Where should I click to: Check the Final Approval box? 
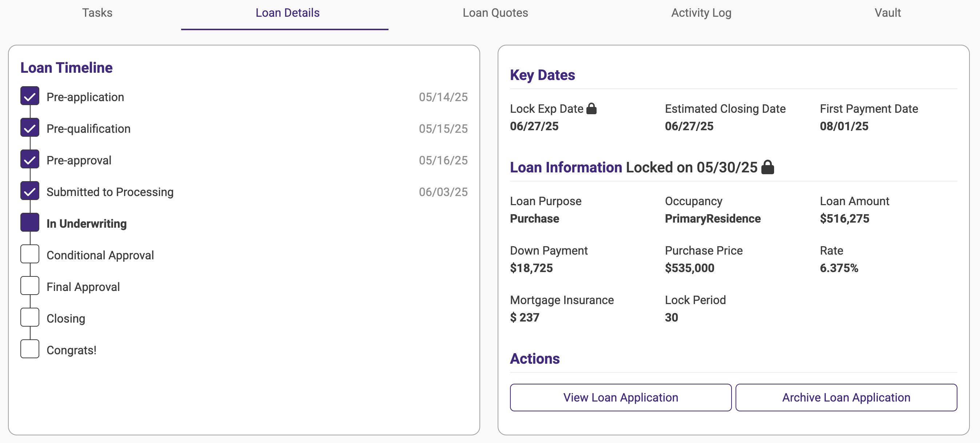tap(30, 286)
